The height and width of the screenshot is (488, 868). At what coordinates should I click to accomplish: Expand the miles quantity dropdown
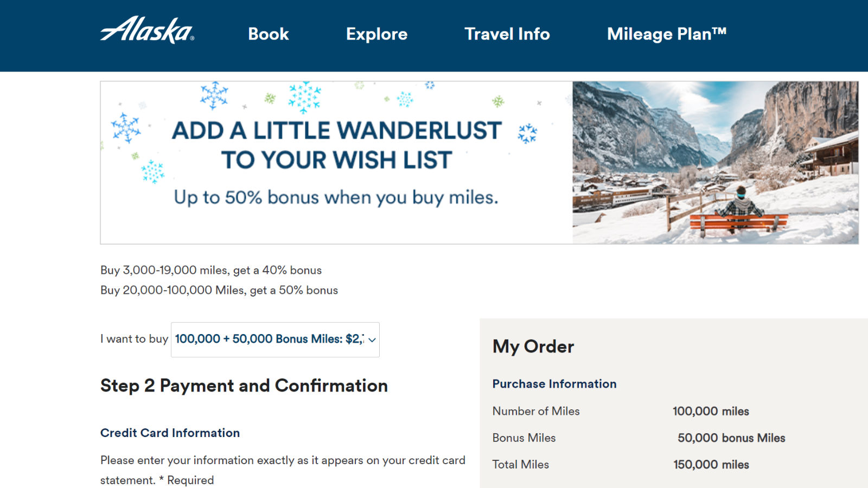click(x=275, y=339)
